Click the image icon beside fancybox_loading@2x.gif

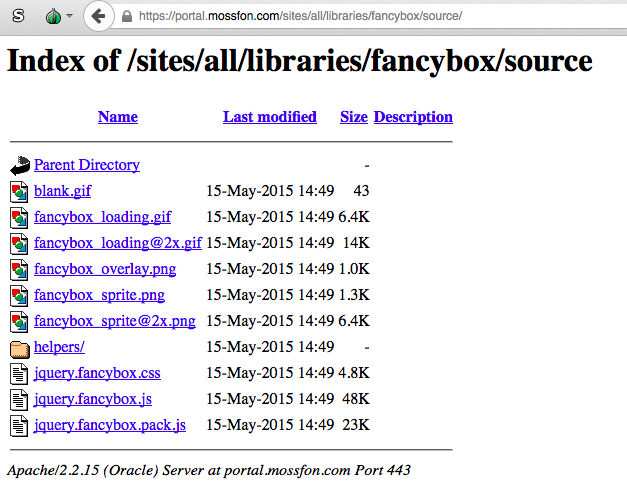[19, 244]
